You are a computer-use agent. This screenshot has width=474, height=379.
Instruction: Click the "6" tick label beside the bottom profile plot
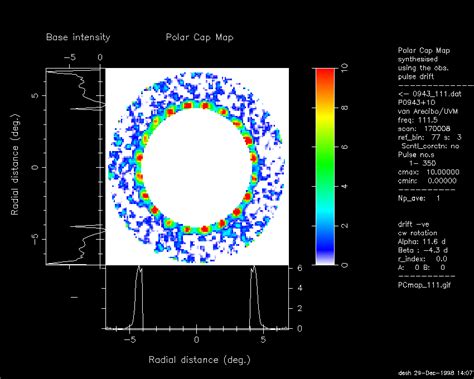300,268
